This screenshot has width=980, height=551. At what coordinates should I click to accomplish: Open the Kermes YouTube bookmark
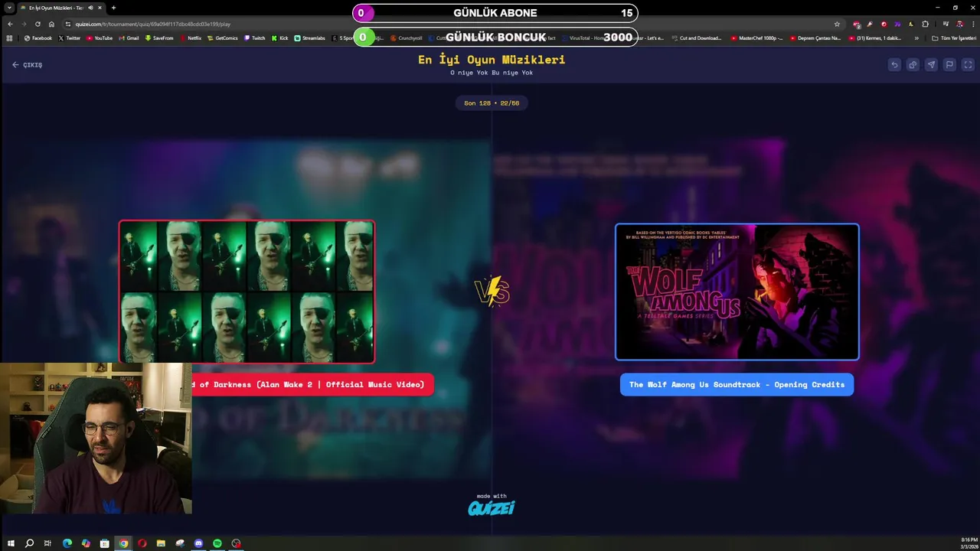[875, 37]
